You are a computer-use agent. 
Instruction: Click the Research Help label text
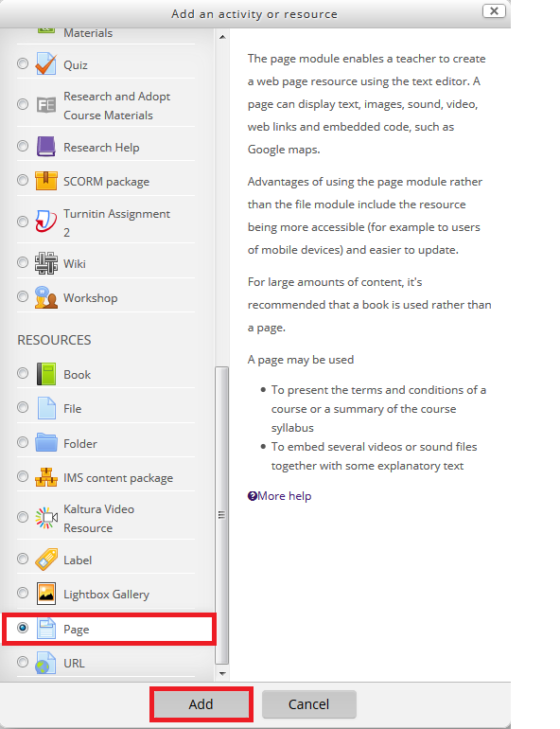point(101,148)
